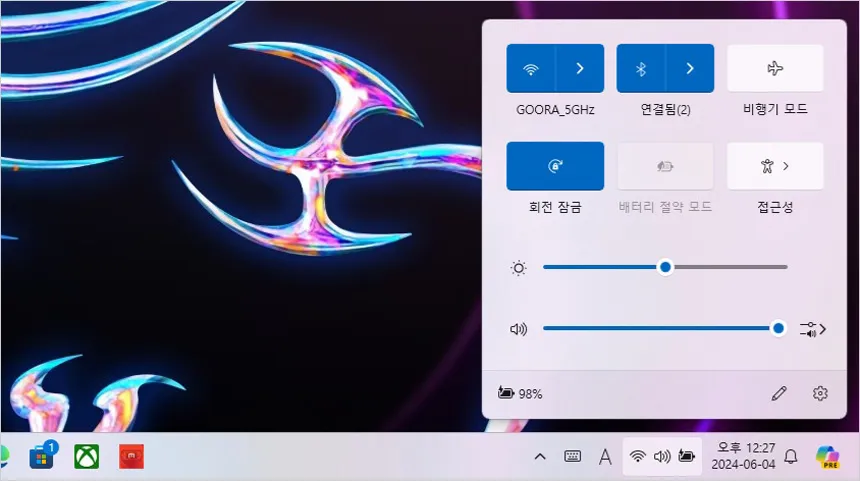This screenshot has height=481, width=860.
Task: Click the volume slider track
Action: point(660,329)
